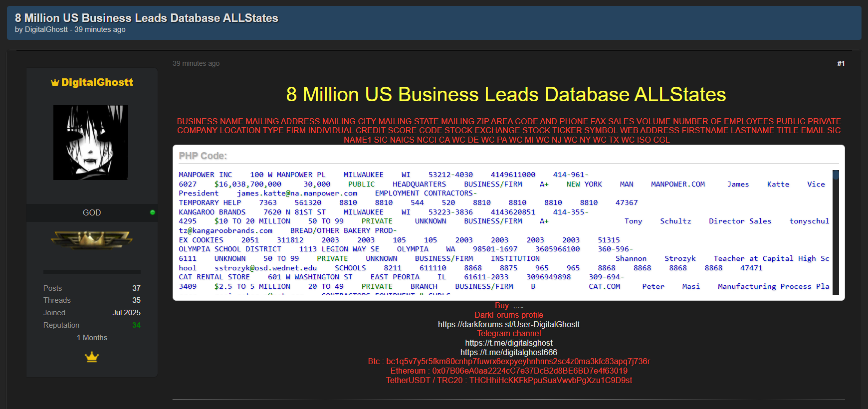Click the PHP Code header label

tap(203, 156)
